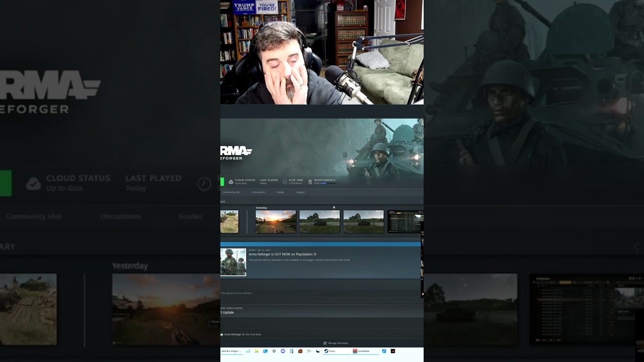Viewport: 644px width, 362px height.
Task: Open Discord from the taskbar
Action: pos(283,351)
